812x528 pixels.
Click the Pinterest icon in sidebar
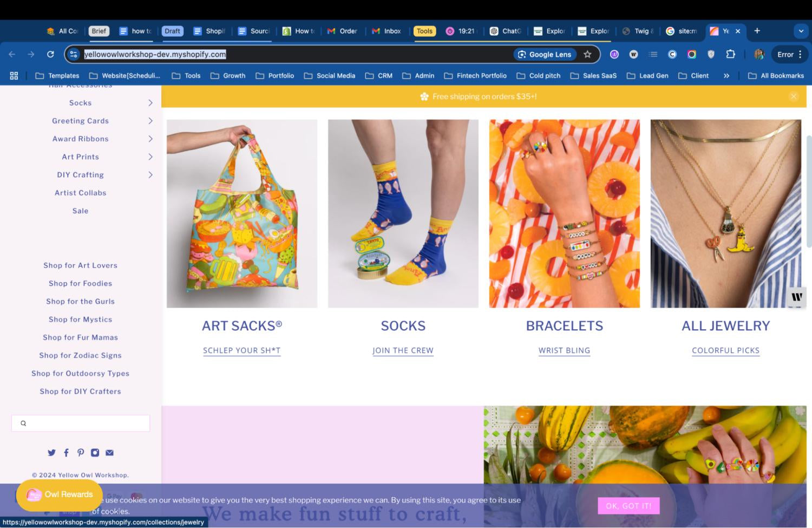tap(81, 453)
